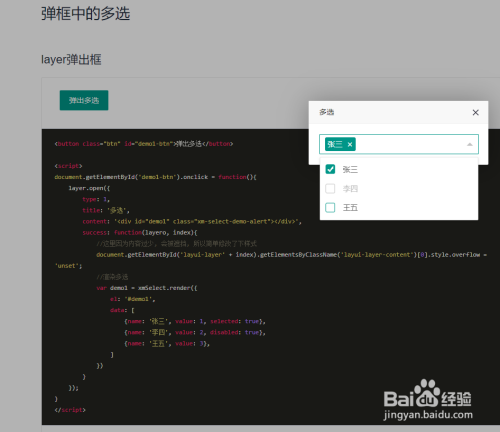Click the layer.open({ code line
Screen dimensions: 500x432
(x=89, y=188)
